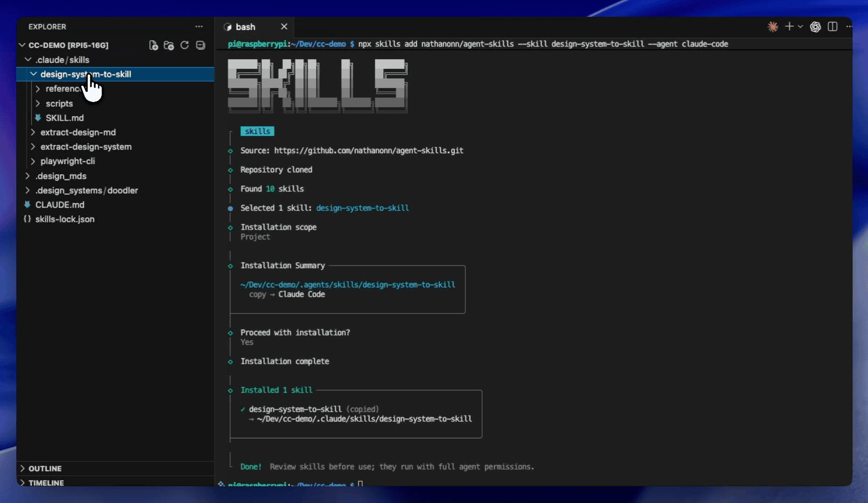Split the editor with layout icon

pos(833,27)
